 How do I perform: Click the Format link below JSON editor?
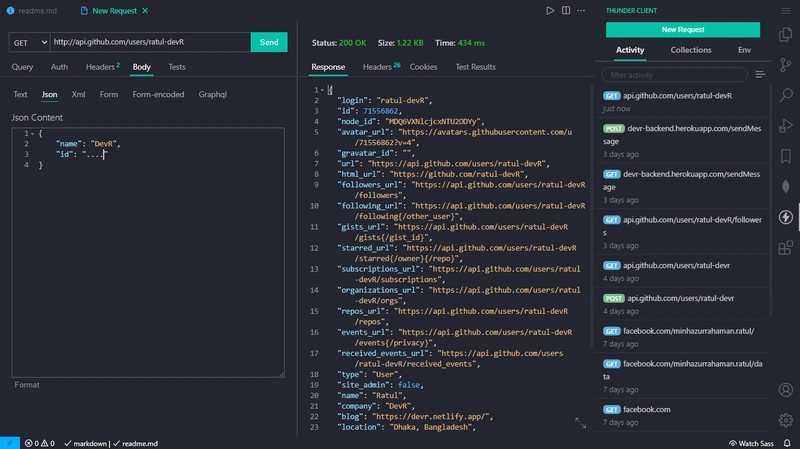(x=27, y=385)
